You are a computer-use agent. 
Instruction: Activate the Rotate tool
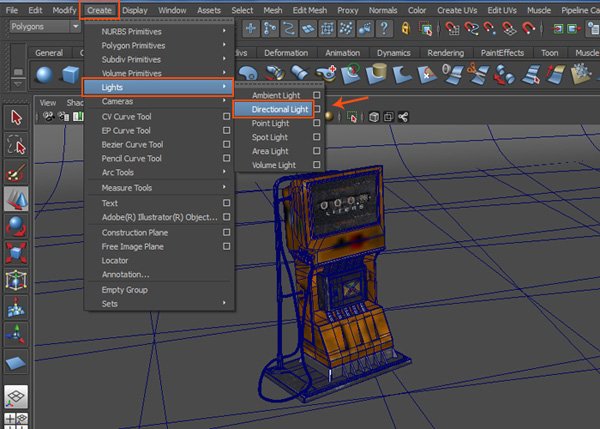click(x=16, y=226)
